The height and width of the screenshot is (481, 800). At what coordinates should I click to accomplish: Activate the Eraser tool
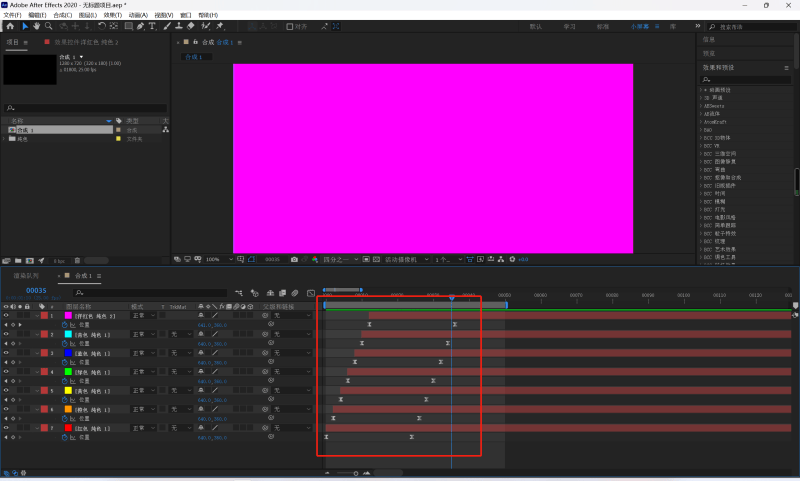191,27
